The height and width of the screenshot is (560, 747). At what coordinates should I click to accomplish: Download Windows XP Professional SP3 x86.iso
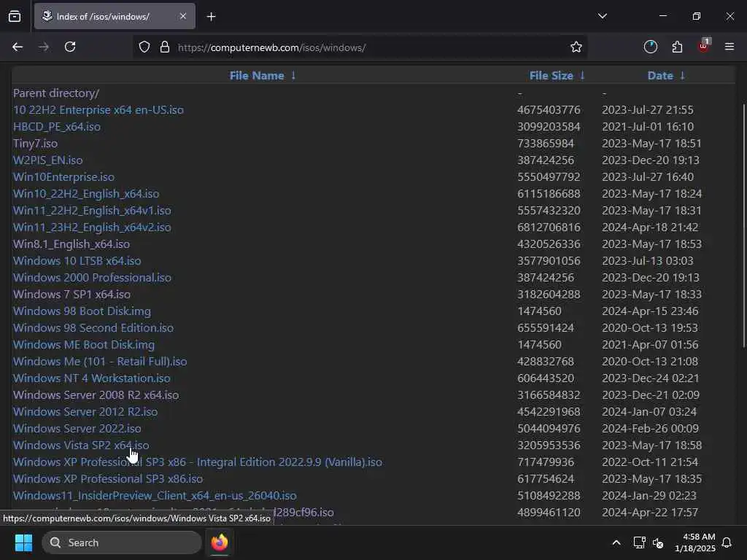[108, 478]
